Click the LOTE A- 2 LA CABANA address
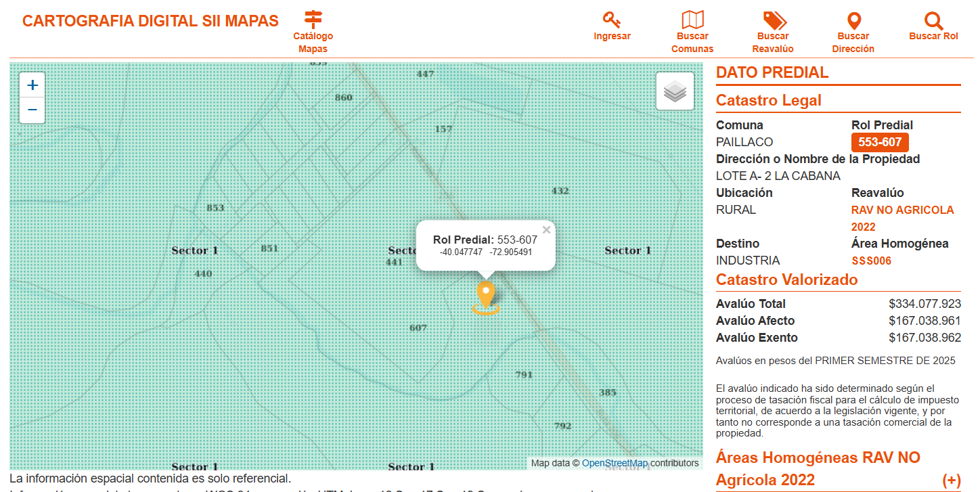This screenshot has width=980, height=492. pyautogui.click(x=778, y=176)
